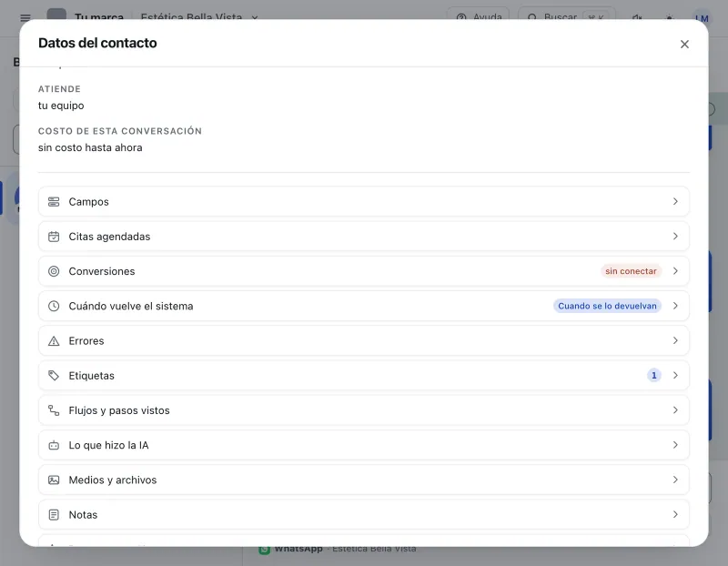Click the Errores warning triangle icon
Screen dimensions: 728x566
[x=54, y=341]
